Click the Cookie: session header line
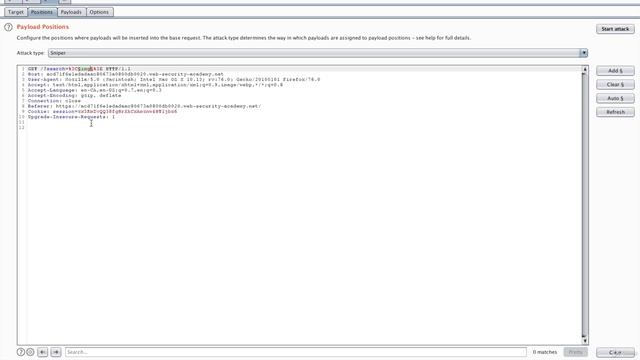640x360 pixels. (102, 111)
